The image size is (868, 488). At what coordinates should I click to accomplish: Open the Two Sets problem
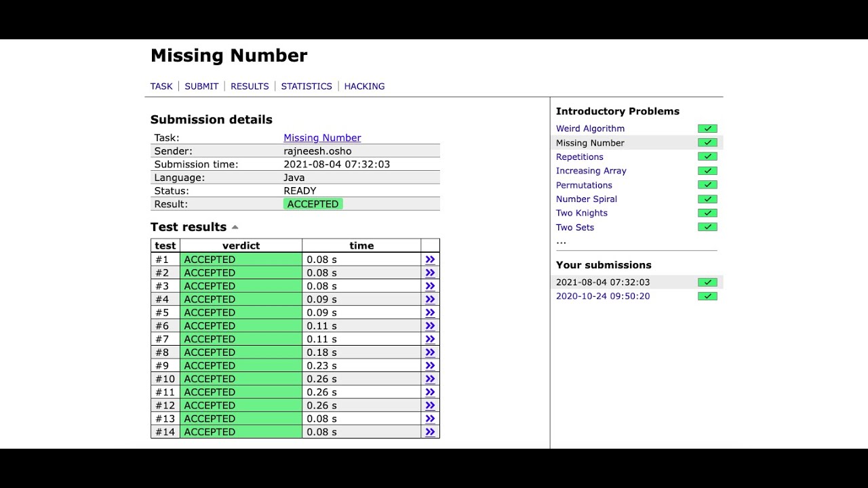pos(575,227)
